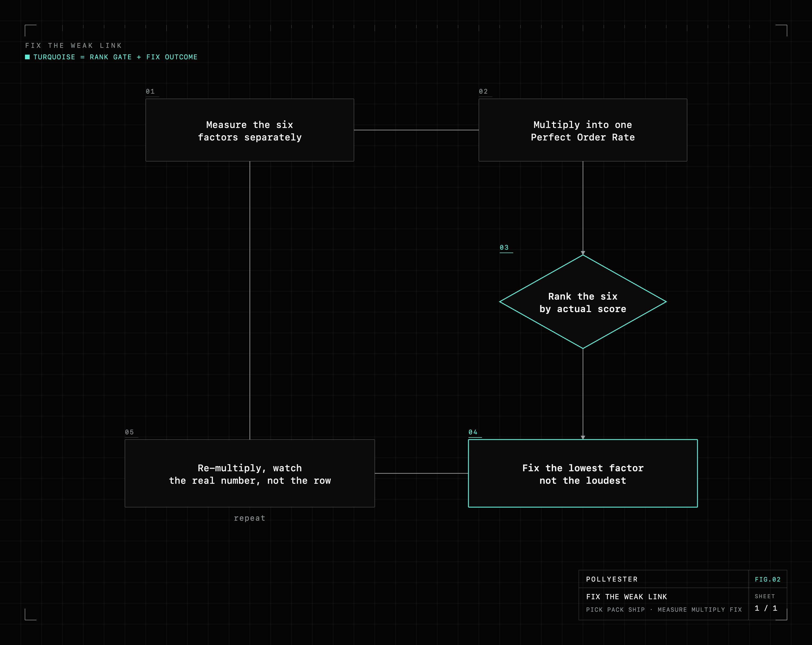Select the 'Multiply into one Perfect Order Rate' box

tap(583, 130)
